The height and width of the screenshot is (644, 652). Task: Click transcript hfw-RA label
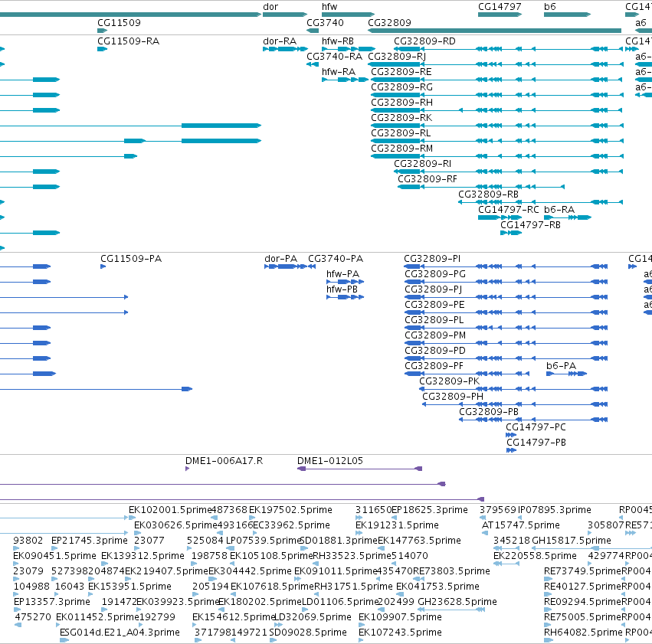[339, 72]
